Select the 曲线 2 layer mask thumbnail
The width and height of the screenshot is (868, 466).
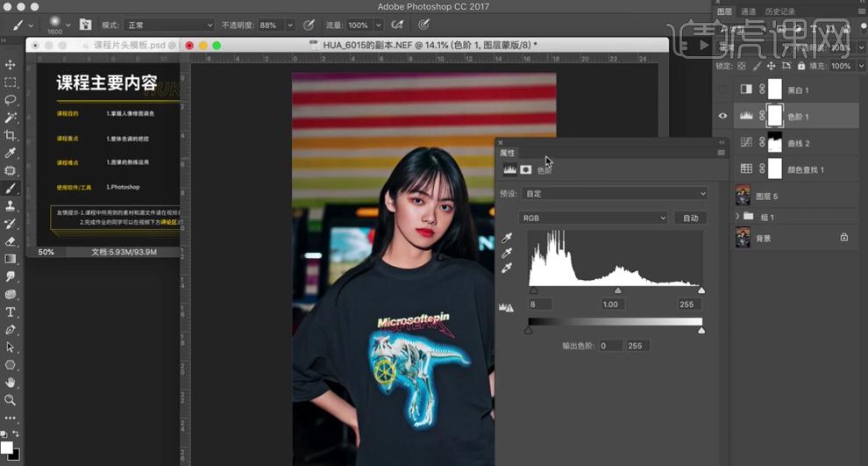tap(775, 142)
